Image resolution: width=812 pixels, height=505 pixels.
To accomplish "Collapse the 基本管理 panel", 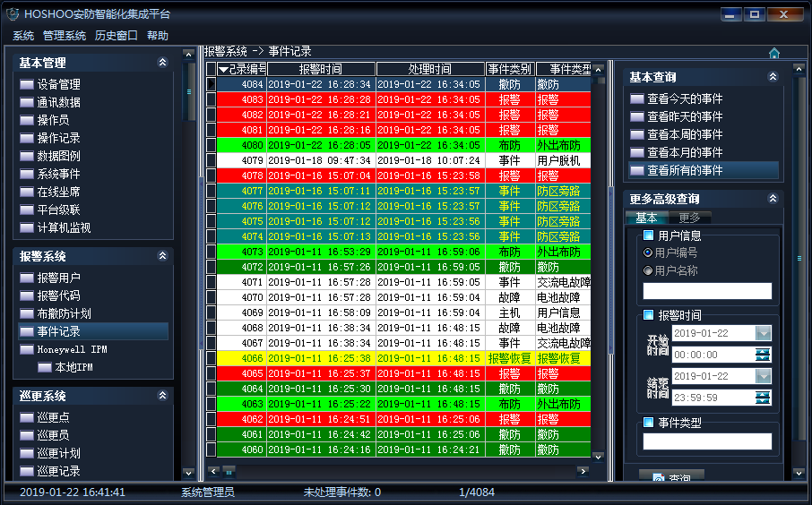I will tap(162, 63).
